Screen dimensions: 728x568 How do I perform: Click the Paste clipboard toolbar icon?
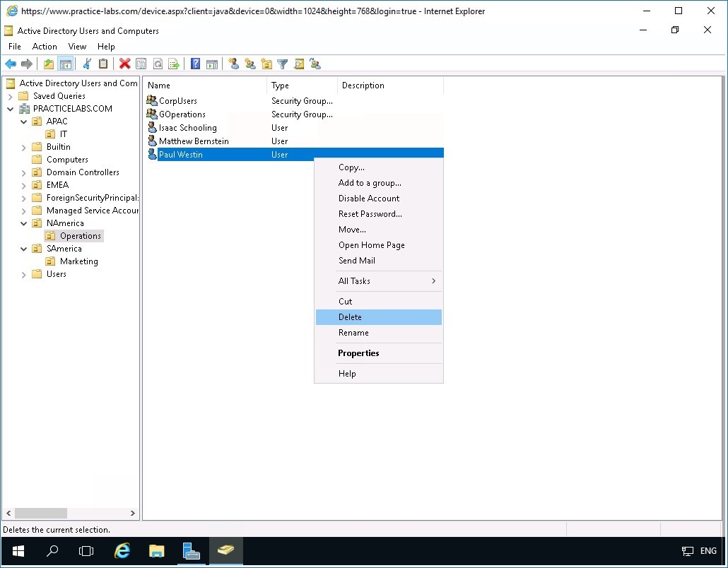[x=103, y=64]
